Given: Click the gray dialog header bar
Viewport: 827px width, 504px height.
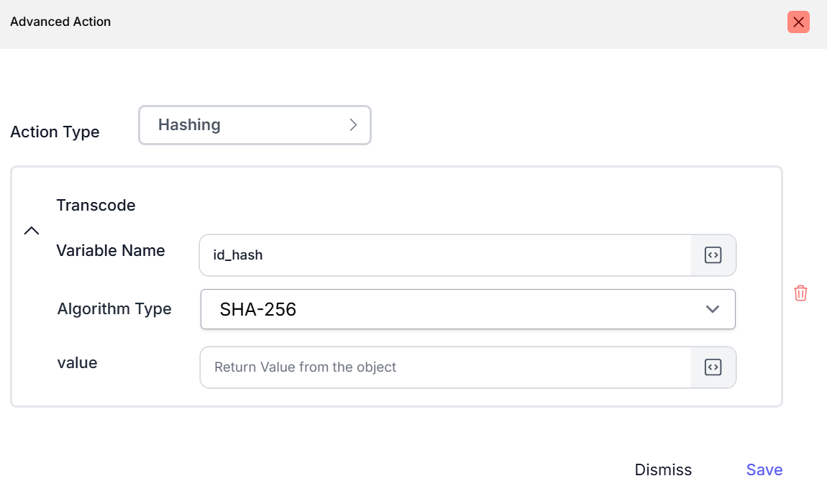Looking at the screenshot, I should coord(431,24).
